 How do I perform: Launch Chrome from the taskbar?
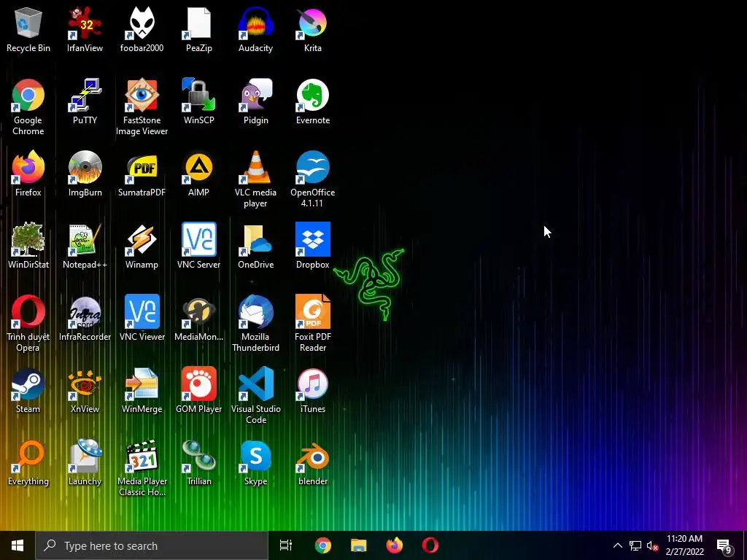point(323,545)
